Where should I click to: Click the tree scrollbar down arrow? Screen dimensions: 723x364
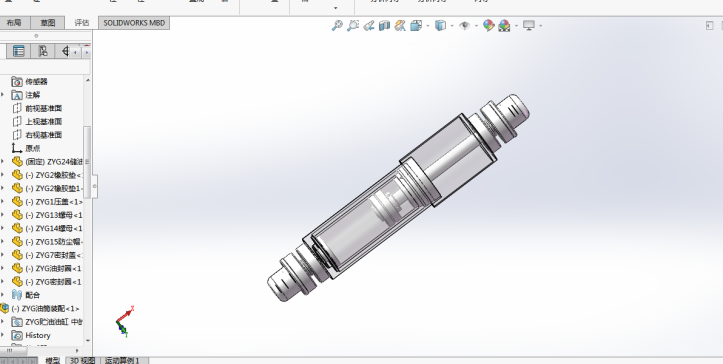coord(88,341)
